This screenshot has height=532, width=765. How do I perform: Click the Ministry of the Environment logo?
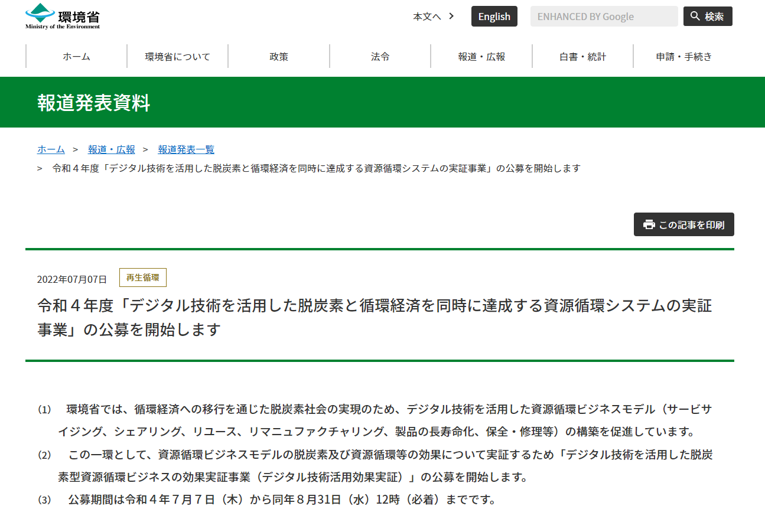(61, 16)
